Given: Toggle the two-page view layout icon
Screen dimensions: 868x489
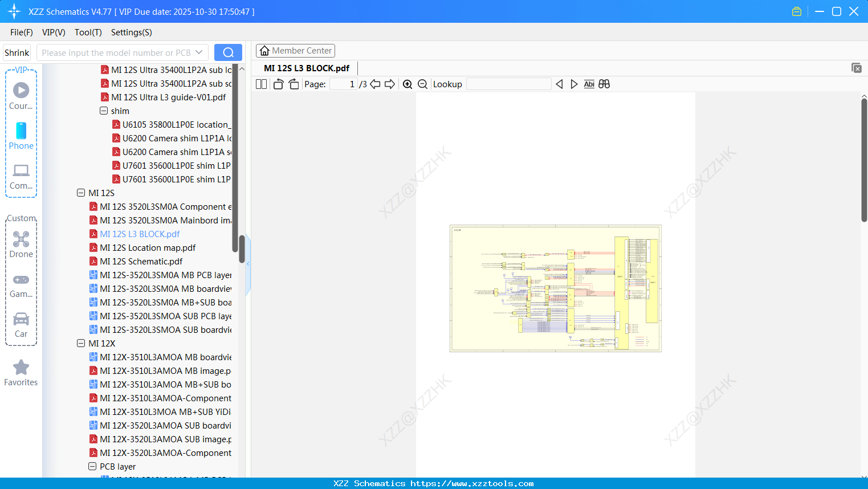Looking at the screenshot, I should point(261,84).
